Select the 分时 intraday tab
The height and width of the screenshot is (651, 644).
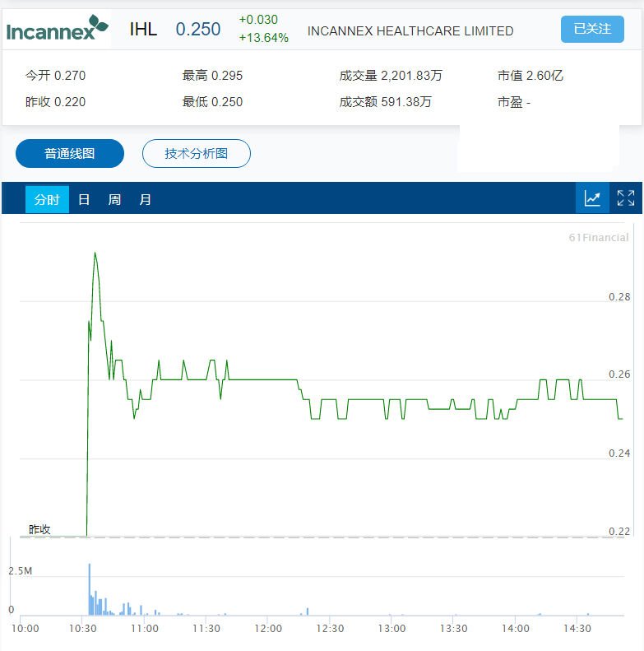coord(47,199)
